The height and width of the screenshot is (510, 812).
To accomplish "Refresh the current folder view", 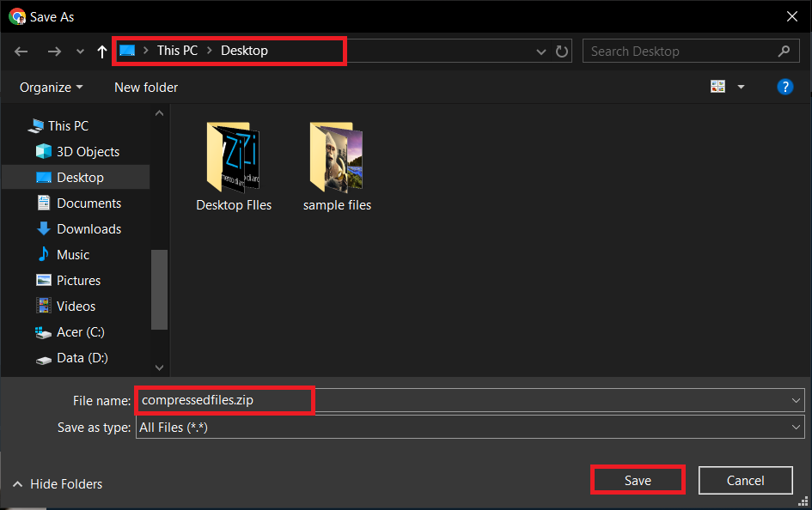I will pos(562,51).
